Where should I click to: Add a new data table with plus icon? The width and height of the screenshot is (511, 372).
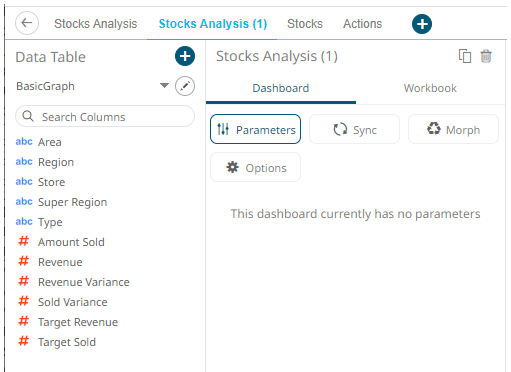(185, 56)
